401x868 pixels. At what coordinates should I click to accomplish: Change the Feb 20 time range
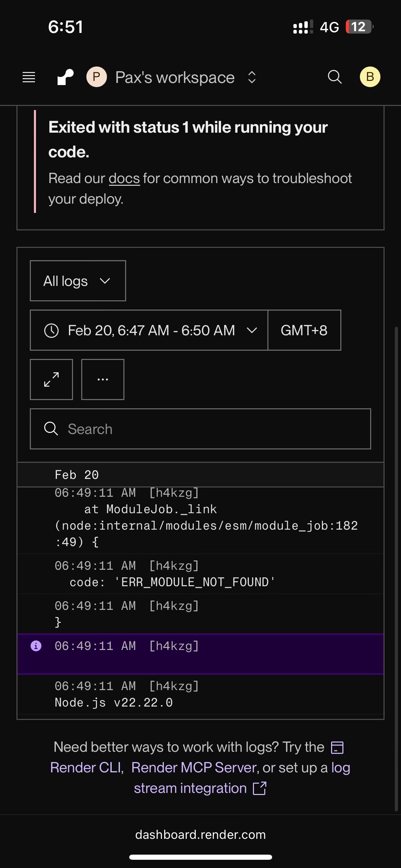(x=149, y=330)
